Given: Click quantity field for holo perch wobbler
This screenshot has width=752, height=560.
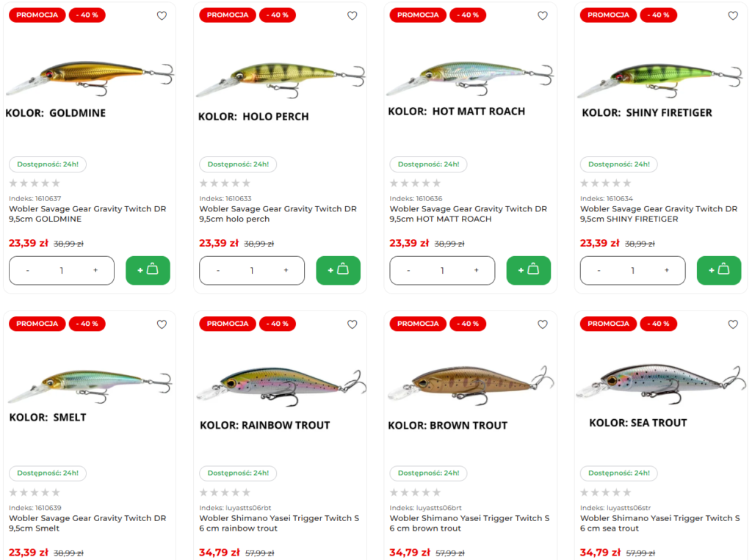Looking at the screenshot, I should click(252, 271).
